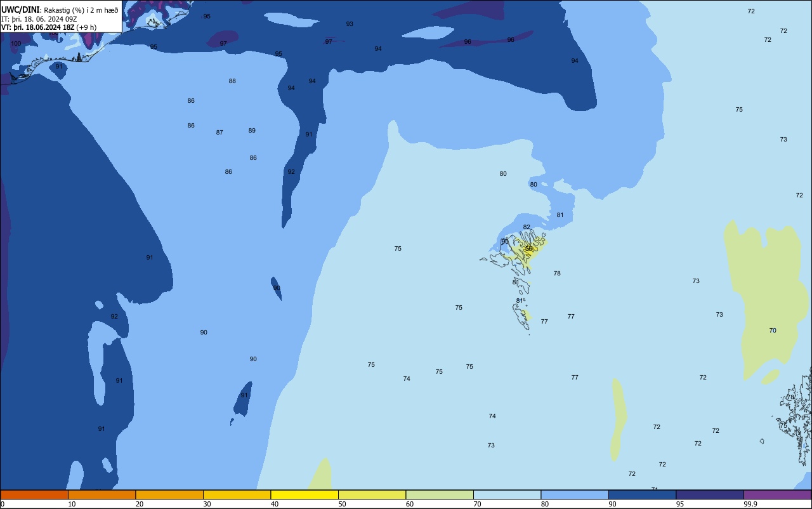The height and width of the screenshot is (509, 812).
Task: Click the 87 humidity value on map
Action: point(219,133)
